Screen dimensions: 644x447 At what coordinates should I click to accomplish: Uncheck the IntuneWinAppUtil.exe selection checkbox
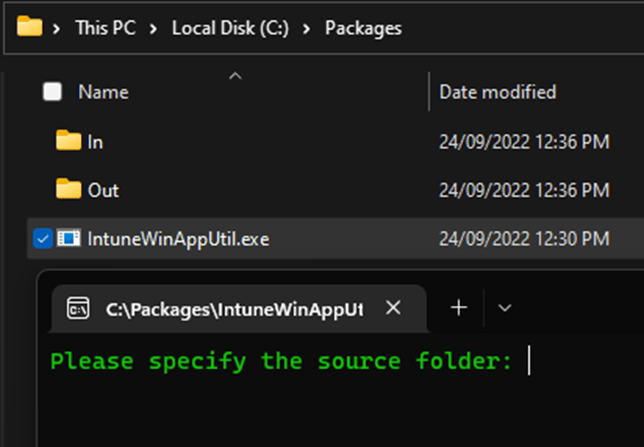tap(42, 238)
